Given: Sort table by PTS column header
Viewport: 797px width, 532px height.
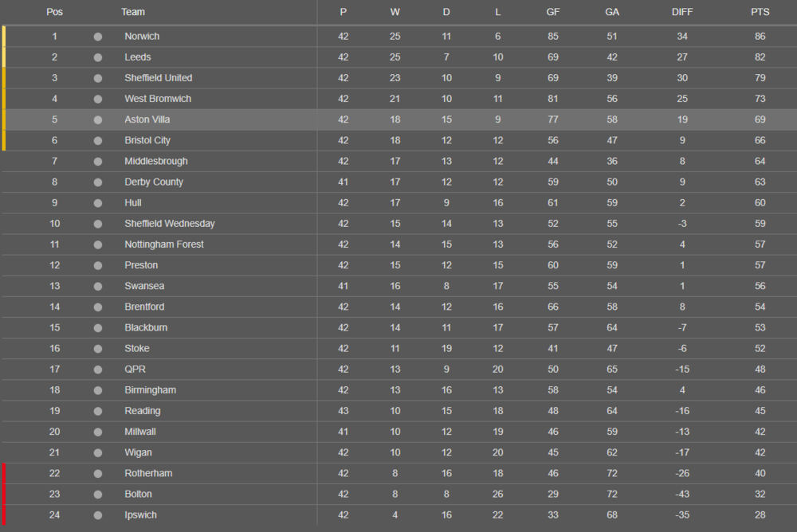Looking at the screenshot, I should click(x=760, y=12).
